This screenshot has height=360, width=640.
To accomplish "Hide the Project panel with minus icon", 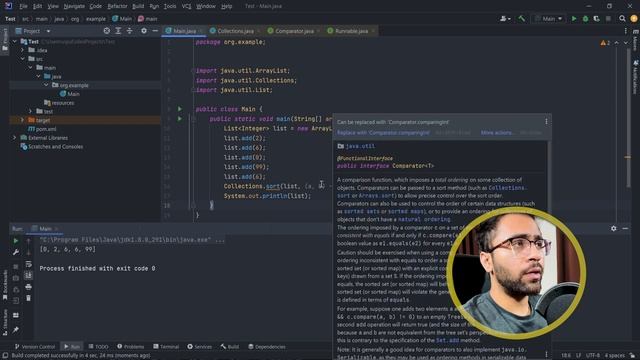I will (x=155, y=31).
